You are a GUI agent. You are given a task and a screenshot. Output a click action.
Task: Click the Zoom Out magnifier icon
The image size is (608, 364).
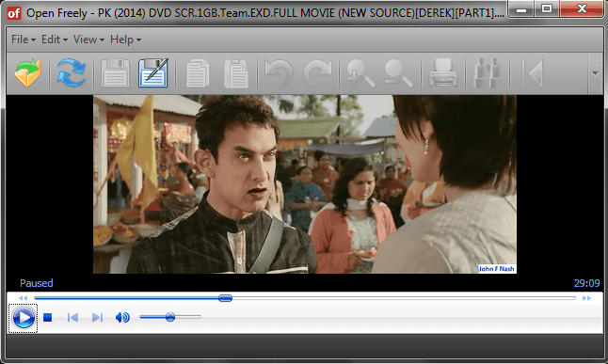398,72
